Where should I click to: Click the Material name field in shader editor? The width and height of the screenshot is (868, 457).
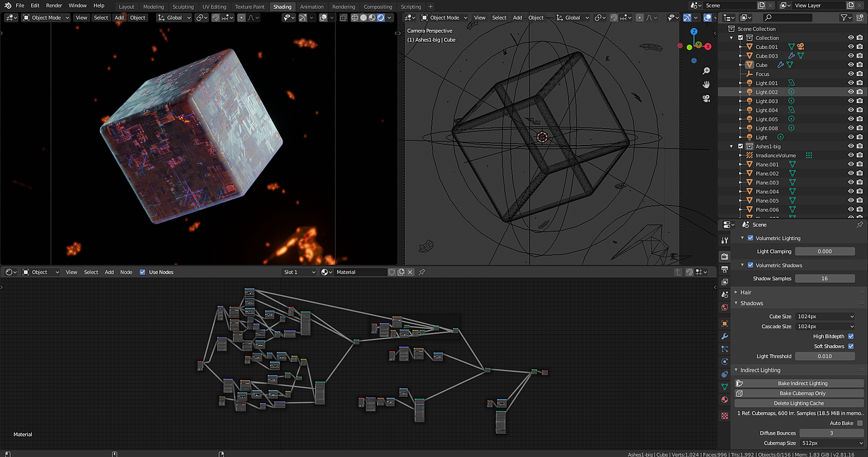(x=360, y=271)
